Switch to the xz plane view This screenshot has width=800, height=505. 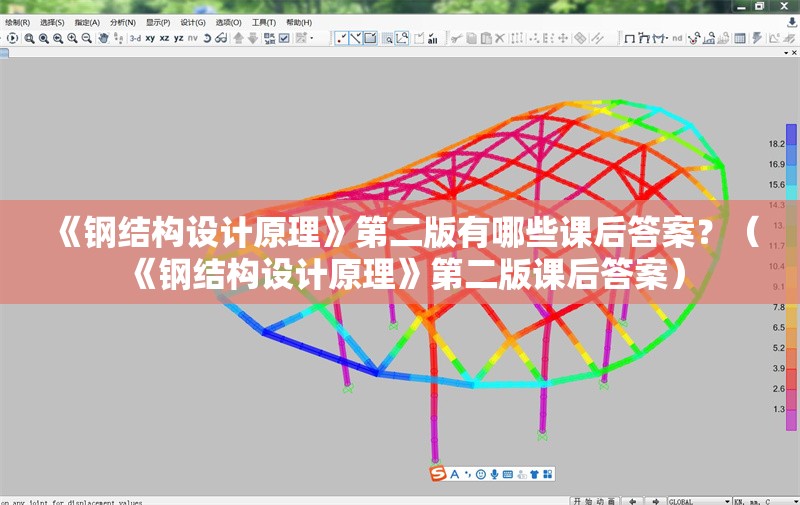(164, 38)
